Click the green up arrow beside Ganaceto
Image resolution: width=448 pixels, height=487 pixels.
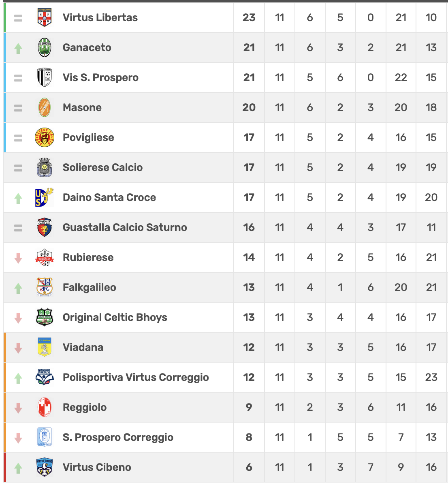point(18,48)
